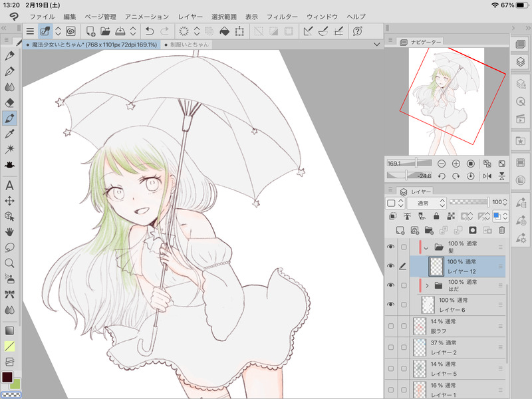Select the Eraser tool in the toolbar
The height and width of the screenshot is (399, 532).
click(x=9, y=102)
